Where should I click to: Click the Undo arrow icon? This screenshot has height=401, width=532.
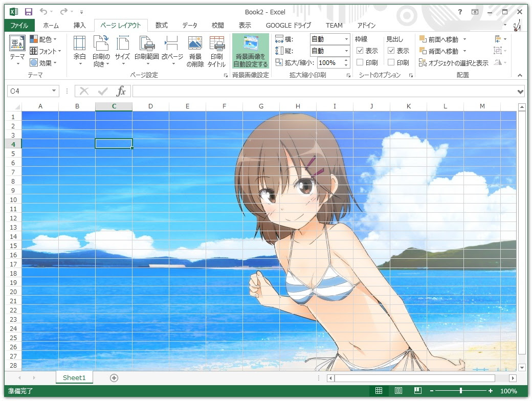tap(43, 12)
